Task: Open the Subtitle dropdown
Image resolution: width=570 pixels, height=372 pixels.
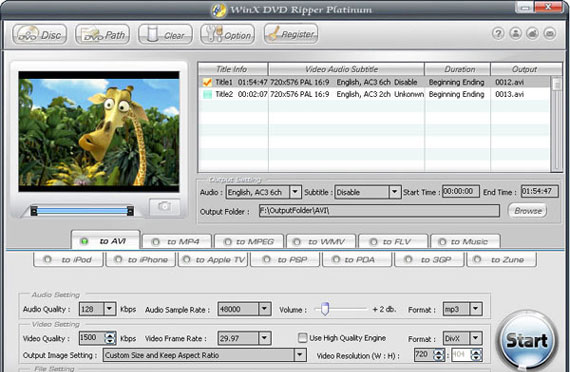Action: coord(394,192)
